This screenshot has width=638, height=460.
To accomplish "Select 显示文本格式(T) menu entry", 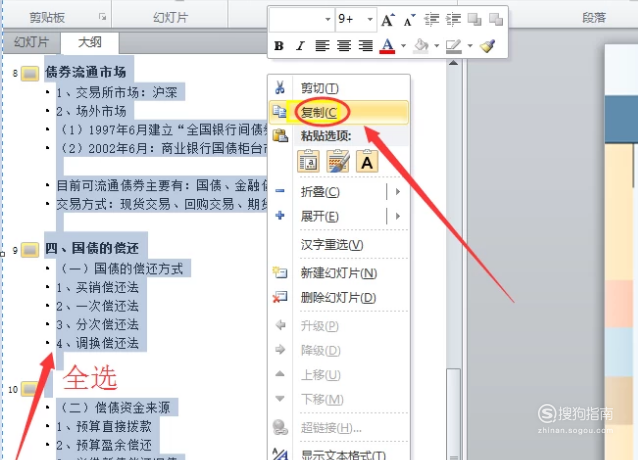I will coord(339,455).
